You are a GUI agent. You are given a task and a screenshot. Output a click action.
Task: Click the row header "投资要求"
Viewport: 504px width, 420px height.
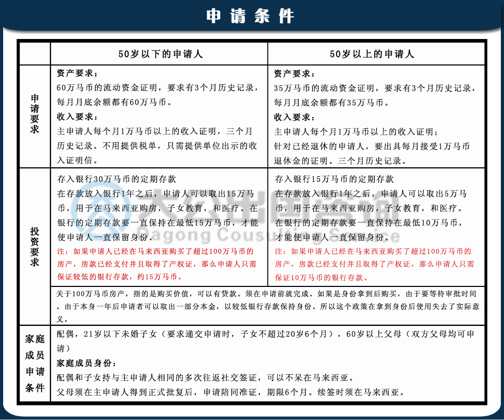tap(35, 247)
